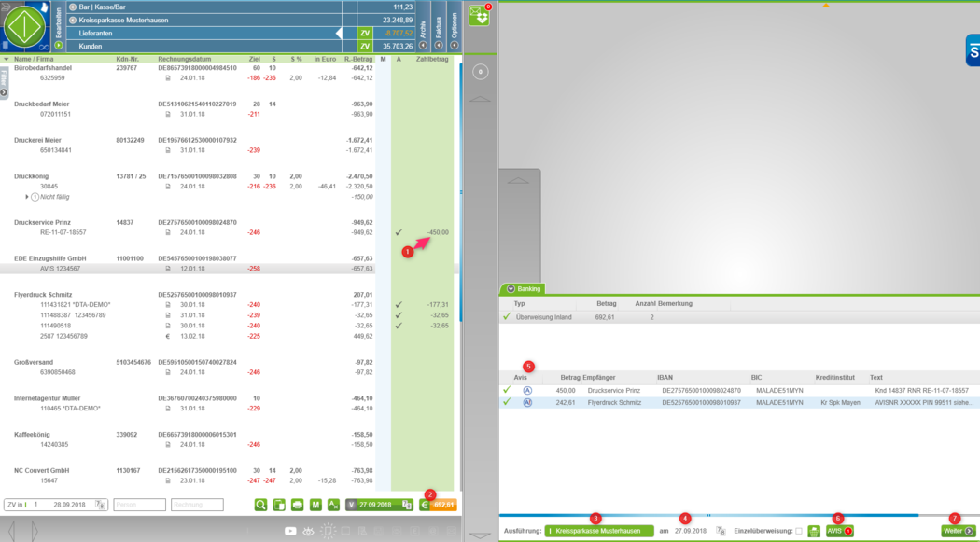The height and width of the screenshot is (542, 980).
Task: Click the circled A avis icon for Druckservice Prinz
Action: click(x=527, y=390)
